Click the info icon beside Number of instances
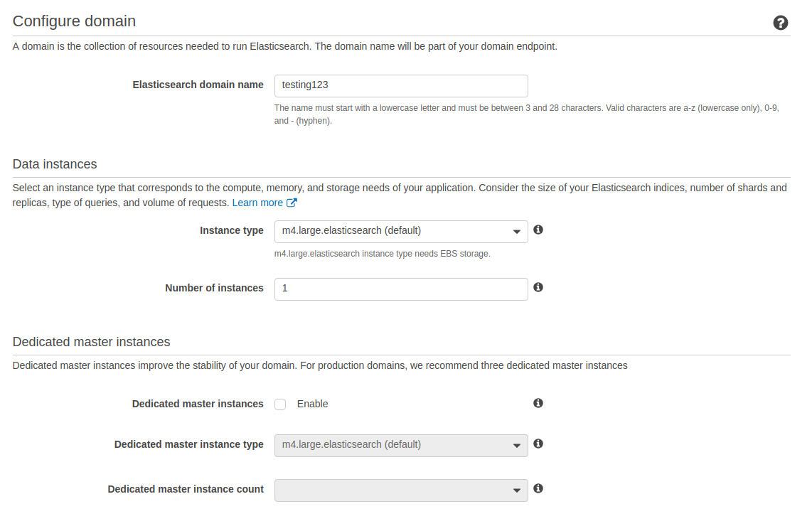 point(538,286)
